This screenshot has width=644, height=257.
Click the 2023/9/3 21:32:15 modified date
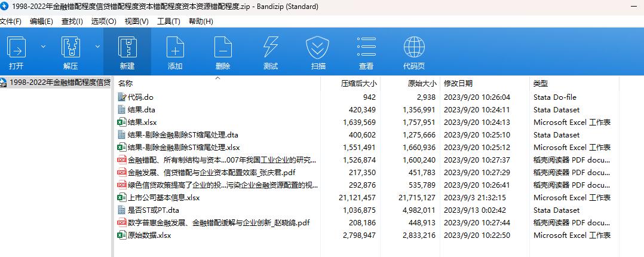tap(475, 197)
